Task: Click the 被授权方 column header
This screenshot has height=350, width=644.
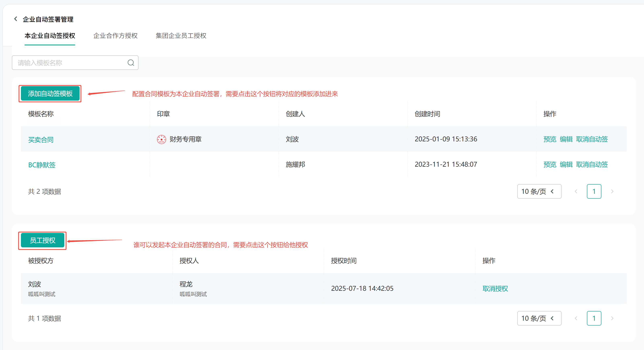Action: coord(41,261)
